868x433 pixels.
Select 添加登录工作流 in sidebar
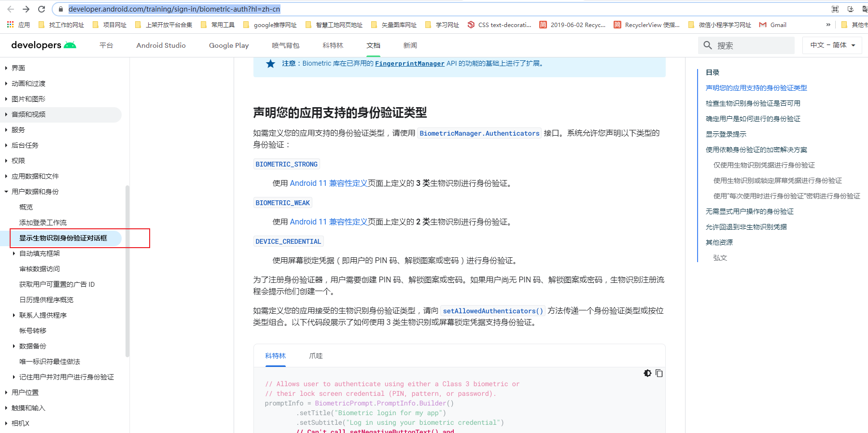43,223
